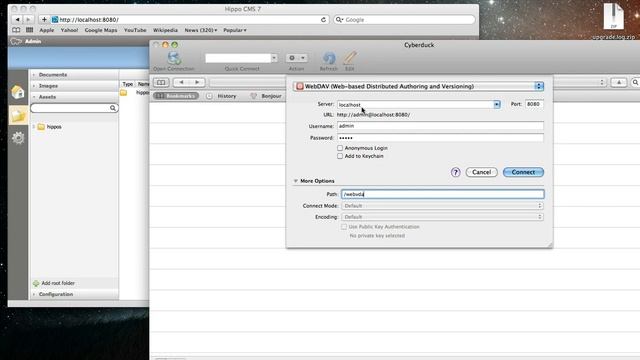Open the Quick Connect combo box arrow

click(x=274, y=58)
